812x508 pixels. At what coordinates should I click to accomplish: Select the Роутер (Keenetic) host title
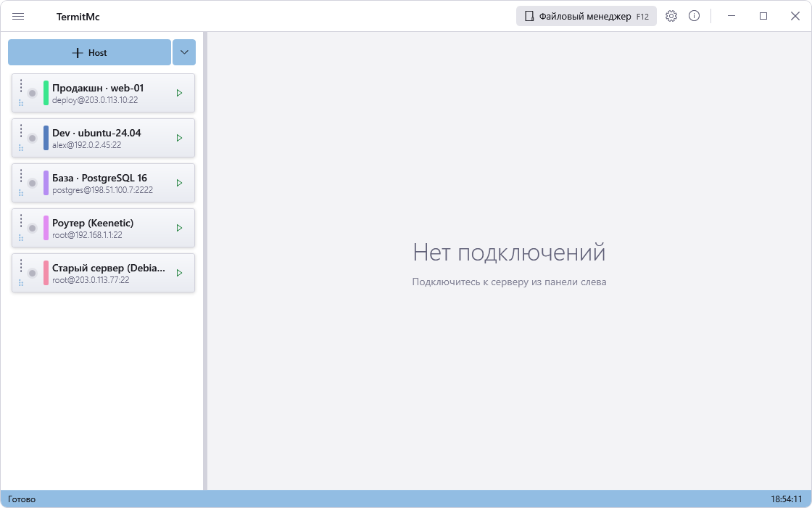coord(93,223)
